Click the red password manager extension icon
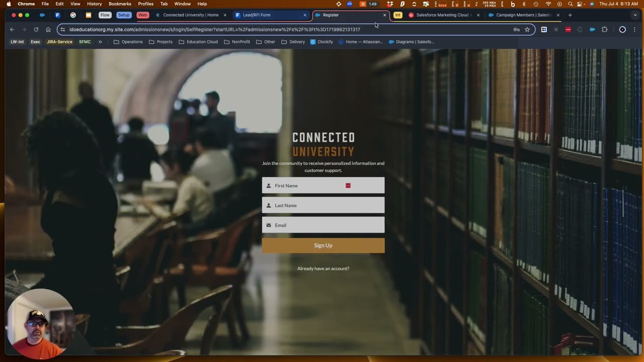Viewport: 644px width, 362px height. (568, 30)
